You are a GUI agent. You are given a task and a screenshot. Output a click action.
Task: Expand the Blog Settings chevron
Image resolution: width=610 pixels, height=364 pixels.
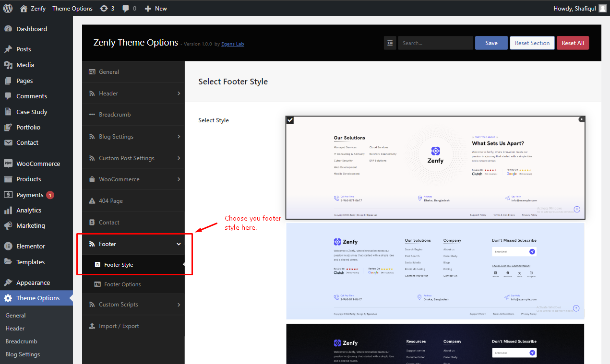pos(179,137)
